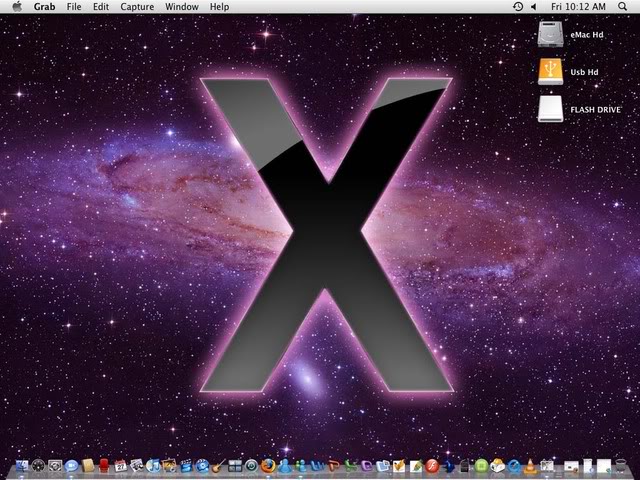This screenshot has height=480, width=640.
Task: Click the Time Machine menu bar icon
Action: (x=518, y=7)
